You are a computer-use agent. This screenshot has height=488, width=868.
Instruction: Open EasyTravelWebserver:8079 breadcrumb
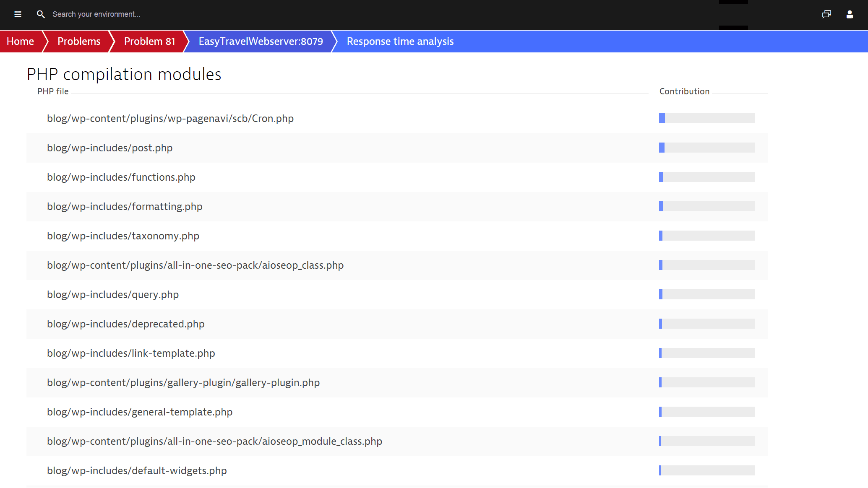coord(261,42)
